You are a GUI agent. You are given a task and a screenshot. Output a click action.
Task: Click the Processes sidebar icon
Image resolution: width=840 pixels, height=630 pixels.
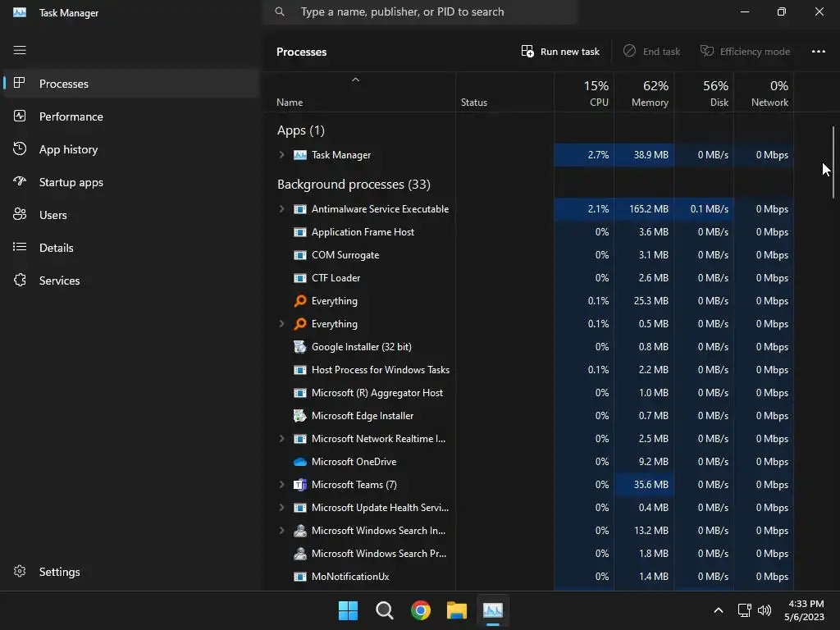coord(20,83)
